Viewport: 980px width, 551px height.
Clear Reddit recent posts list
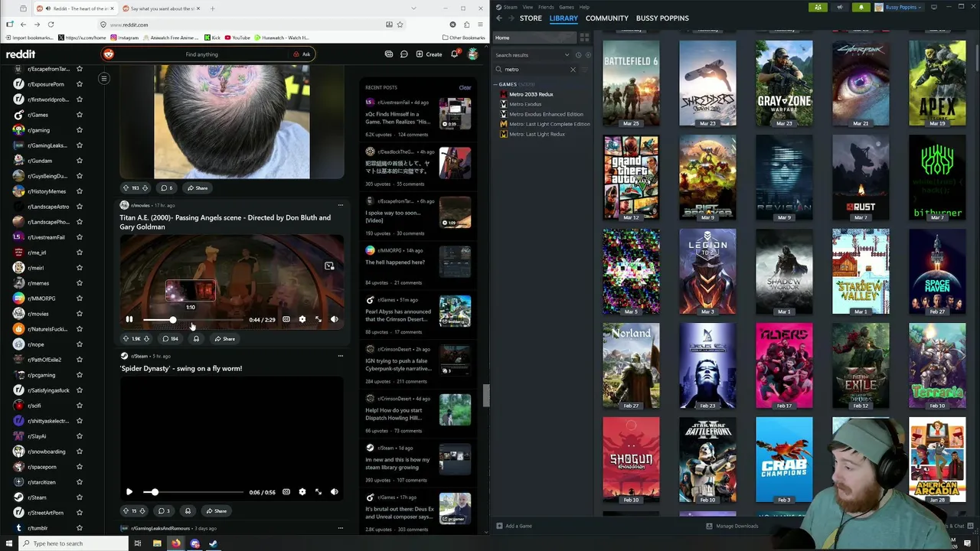tap(465, 87)
